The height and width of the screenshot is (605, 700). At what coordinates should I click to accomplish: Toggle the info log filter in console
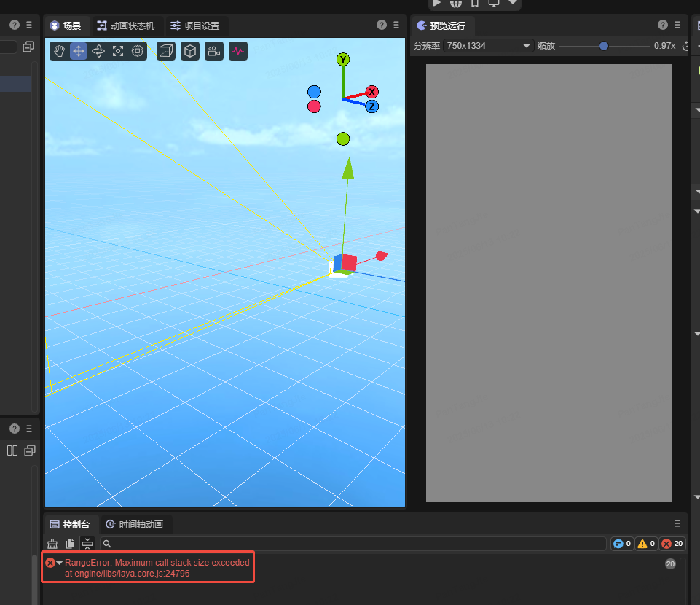[622, 544]
